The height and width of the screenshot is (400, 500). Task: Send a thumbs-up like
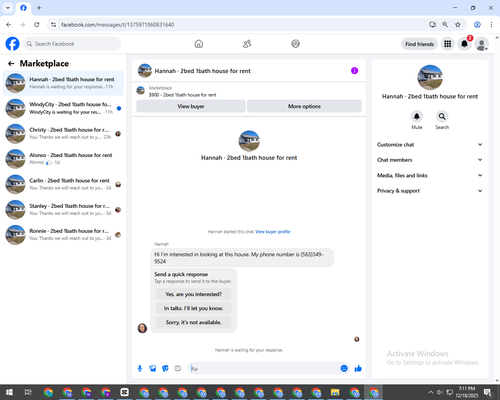click(358, 368)
